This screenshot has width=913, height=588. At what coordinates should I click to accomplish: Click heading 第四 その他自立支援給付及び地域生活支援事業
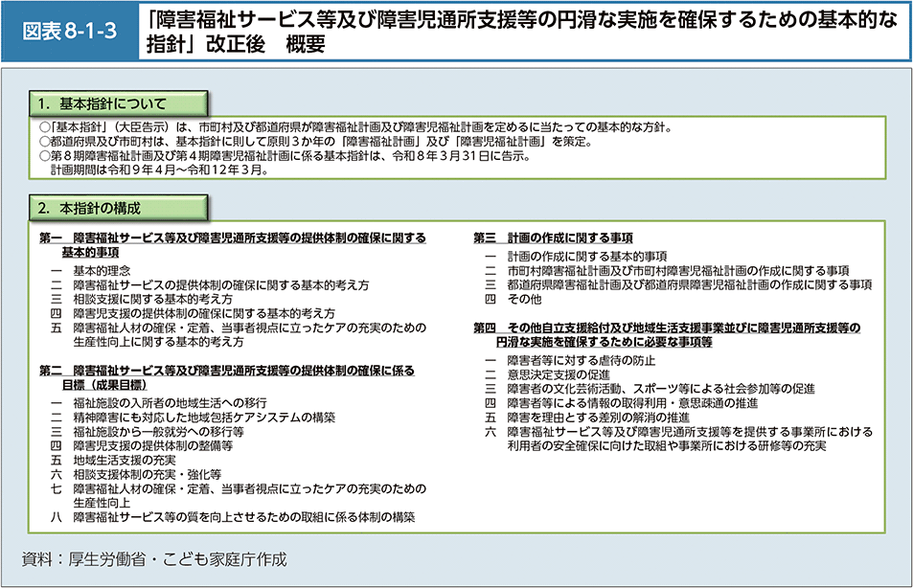click(x=668, y=328)
